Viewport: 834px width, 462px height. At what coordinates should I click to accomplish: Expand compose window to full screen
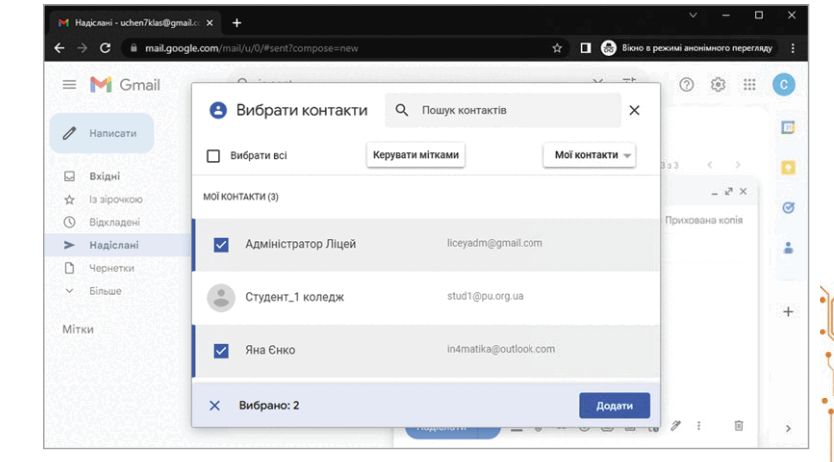[x=728, y=191]
